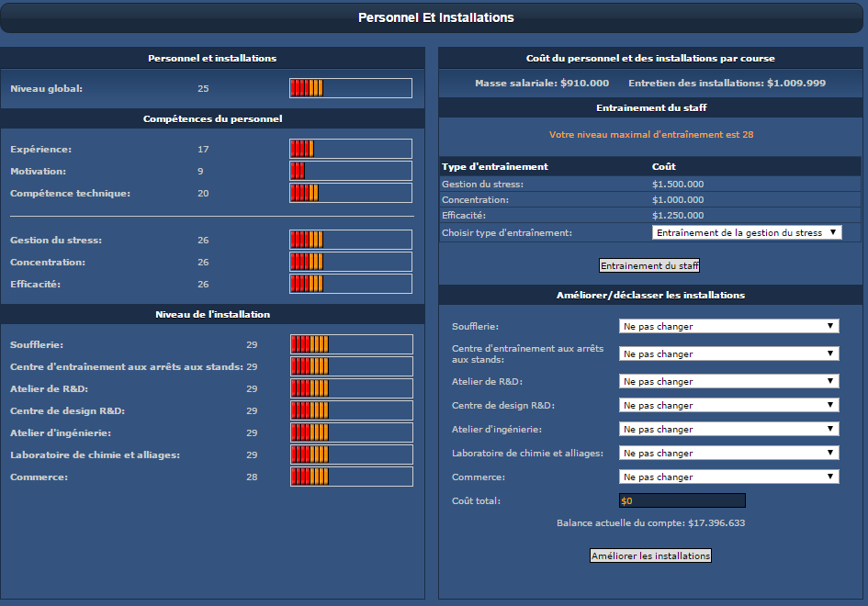Click the $1.250.000 Efficacité cost
This screenshot has width=868, height=606.
point(678,215)
